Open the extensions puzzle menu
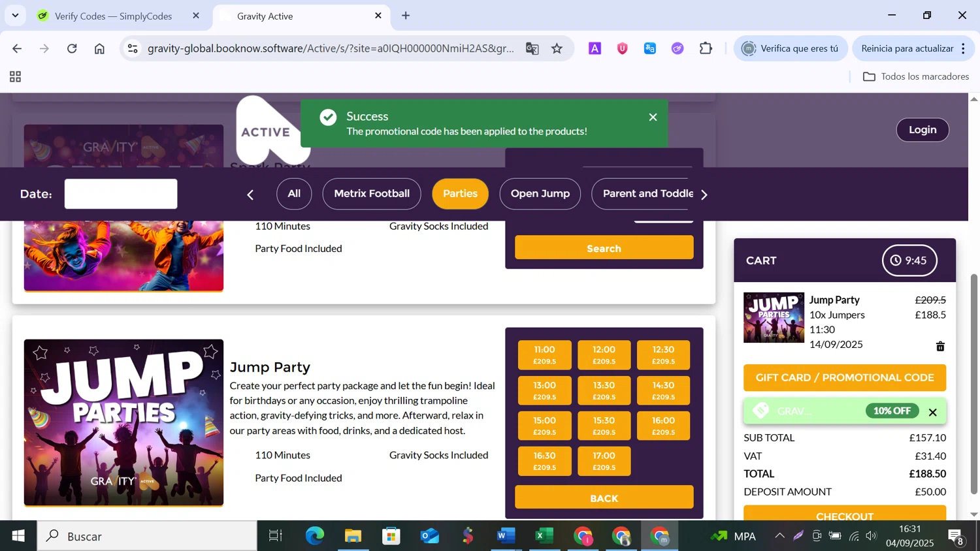This screenshot has width=980, height=551. pos(706,48)
